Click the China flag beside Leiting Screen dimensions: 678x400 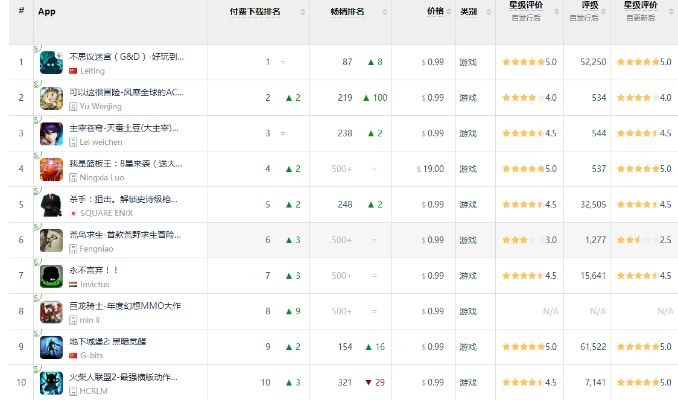coord(73,71)
